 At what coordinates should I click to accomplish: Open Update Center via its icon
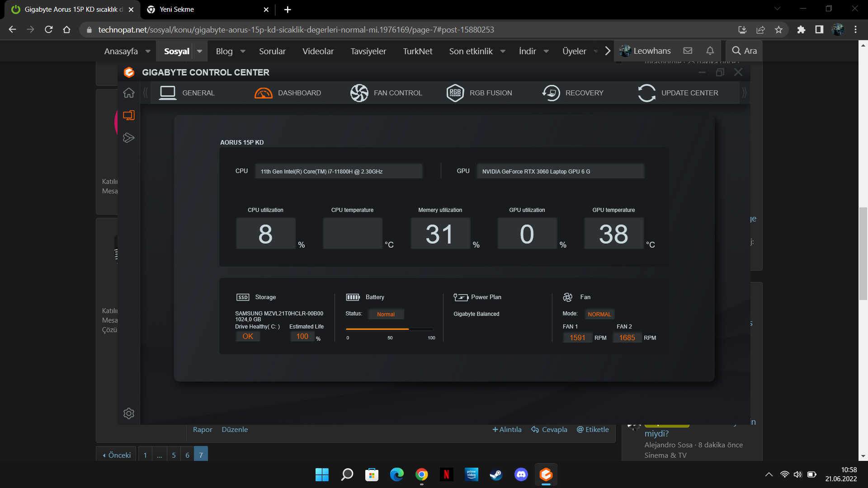646,93
